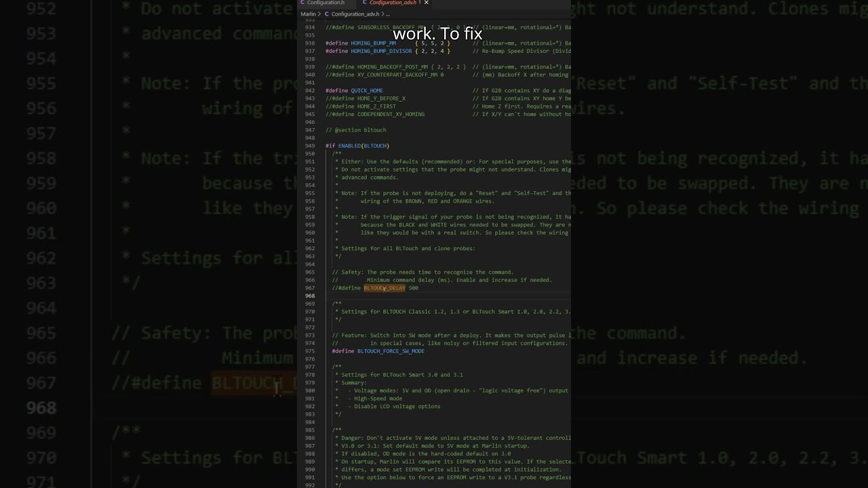
Task: Open the Marlin breadcrumb folder
Action: coord(308,14)
